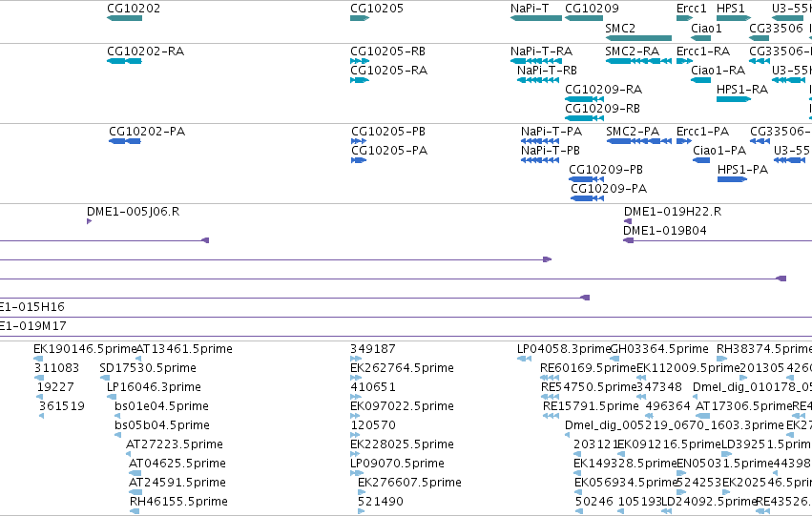The image size is (812, 516).
Task: Click the CG10209-PA protein feature
Action: click(x=587, y=198)
